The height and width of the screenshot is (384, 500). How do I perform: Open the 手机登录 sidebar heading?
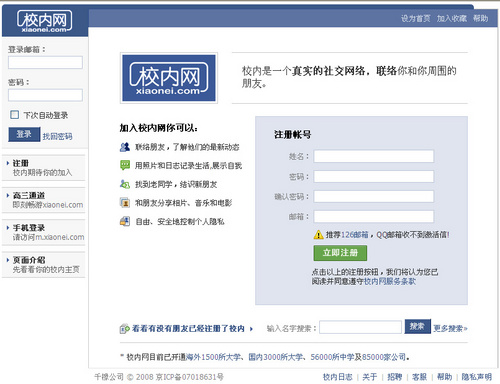pyautogui.click(x=29, y=228)
